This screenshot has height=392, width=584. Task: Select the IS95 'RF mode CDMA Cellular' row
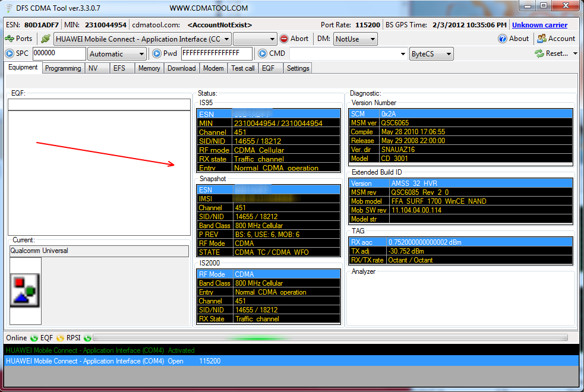[268, 150]
